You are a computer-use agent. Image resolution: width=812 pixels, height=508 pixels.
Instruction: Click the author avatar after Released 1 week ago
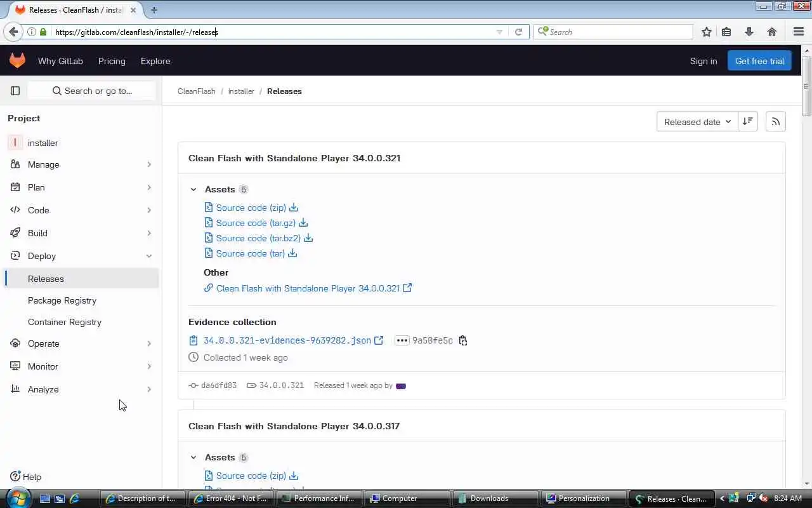(x=400, y=385)
